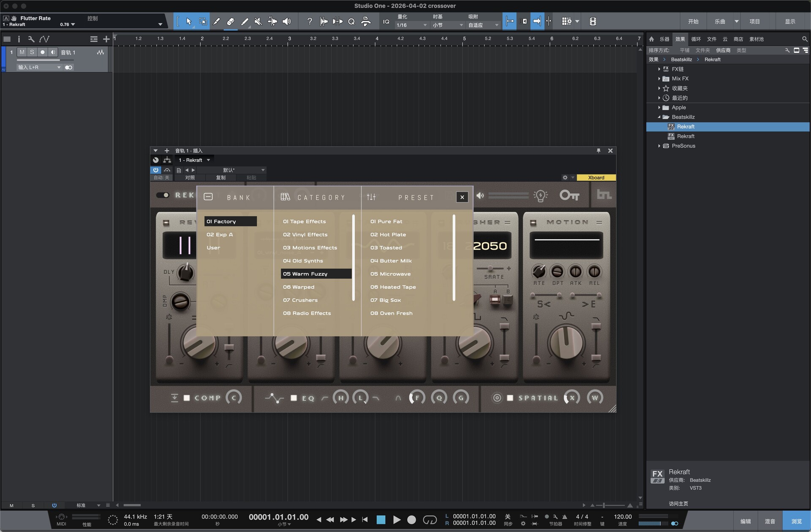Click the wrench options icon in track header
This screenshot has height=532, width=811.
(x=31, y=39)
